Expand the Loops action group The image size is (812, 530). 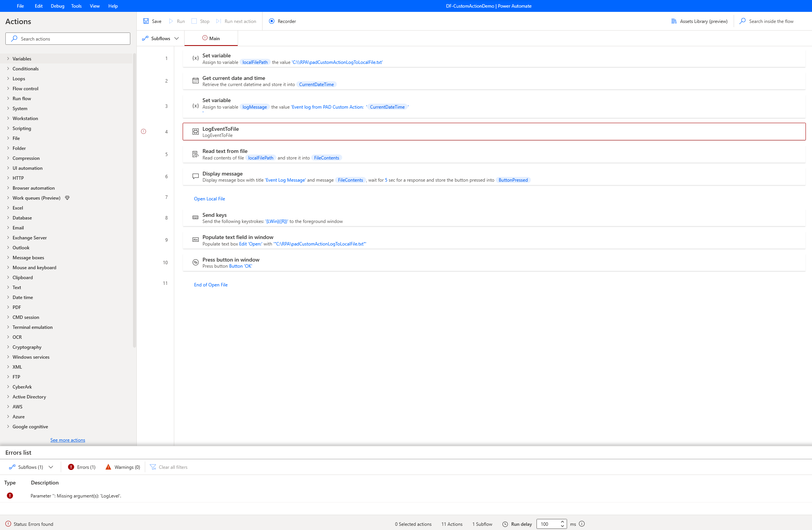tap(8, 78)
